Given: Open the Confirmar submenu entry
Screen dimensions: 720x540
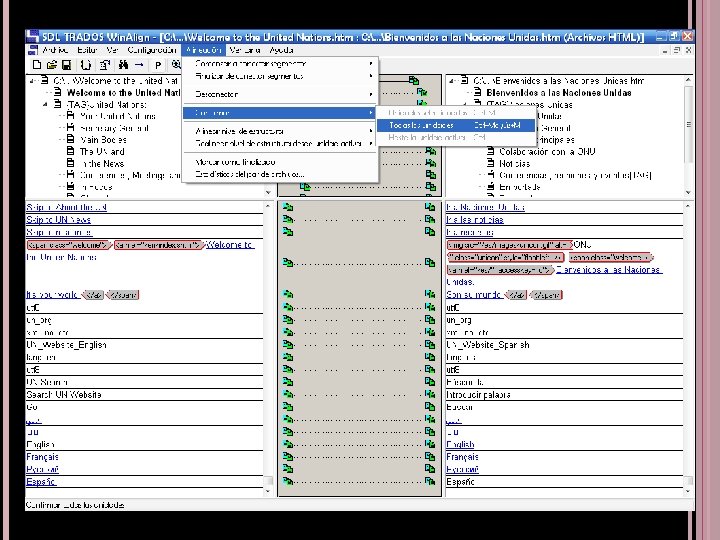Looking at the screenshot, I should click(281, 112).
